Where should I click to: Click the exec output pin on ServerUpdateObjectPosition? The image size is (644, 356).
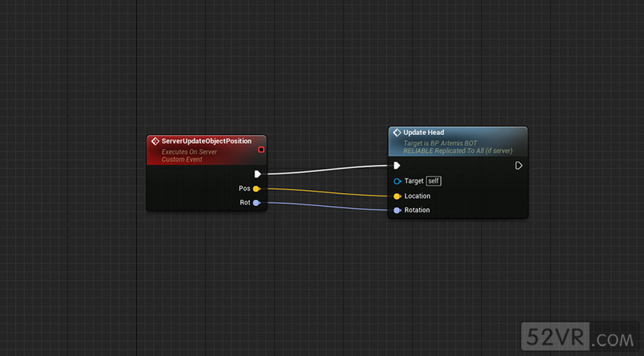pyautogui.click(x=257, y=174)
